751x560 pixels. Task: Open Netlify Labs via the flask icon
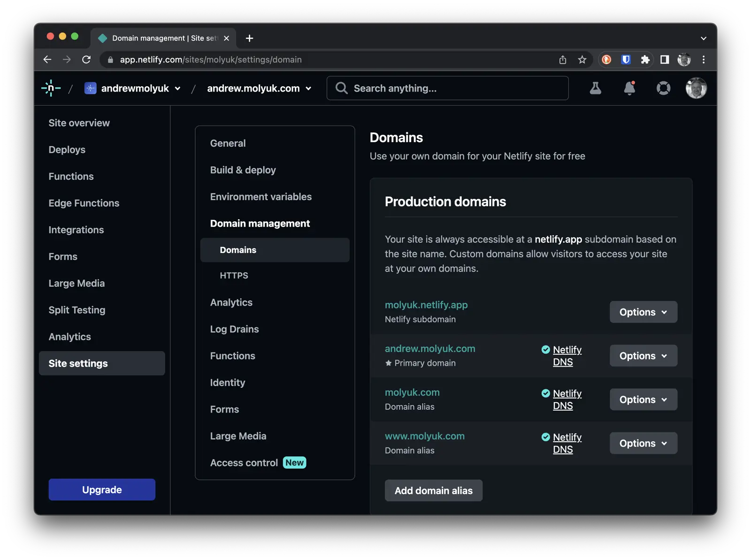pos(595,88)
